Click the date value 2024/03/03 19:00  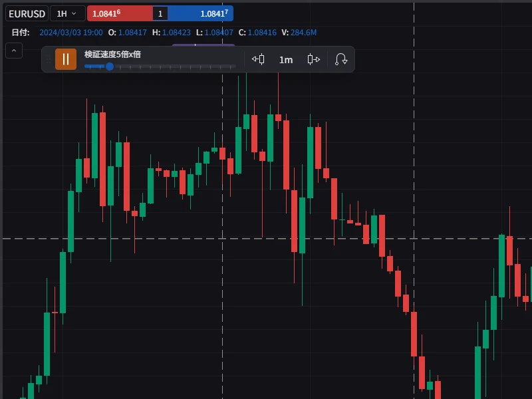[x=71, y=33]
